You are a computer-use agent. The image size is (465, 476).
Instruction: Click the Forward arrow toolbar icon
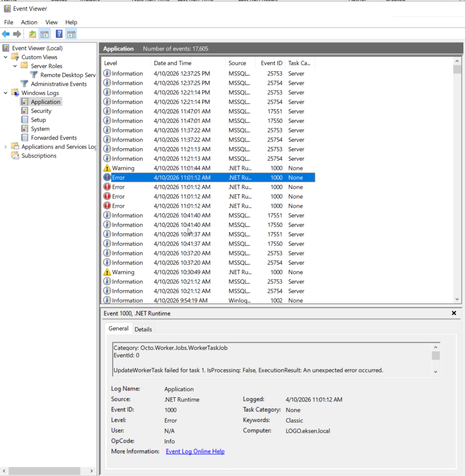point(17,34)
